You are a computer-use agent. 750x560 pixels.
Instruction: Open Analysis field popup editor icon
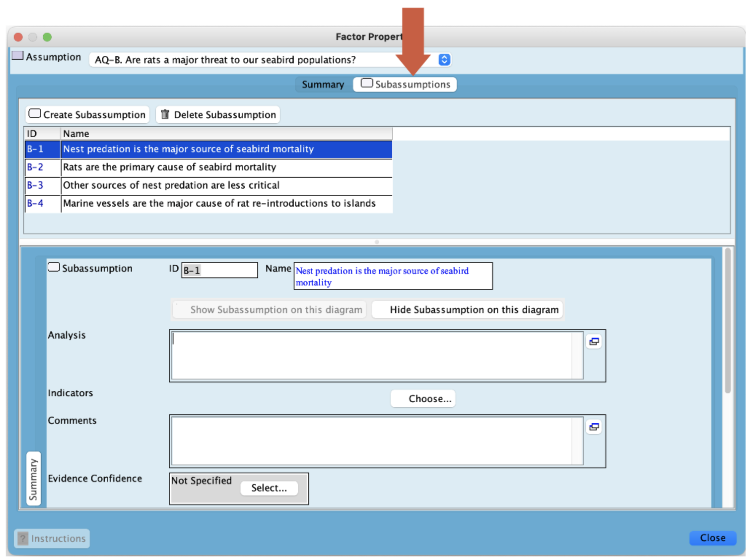(x=594, y=342)
